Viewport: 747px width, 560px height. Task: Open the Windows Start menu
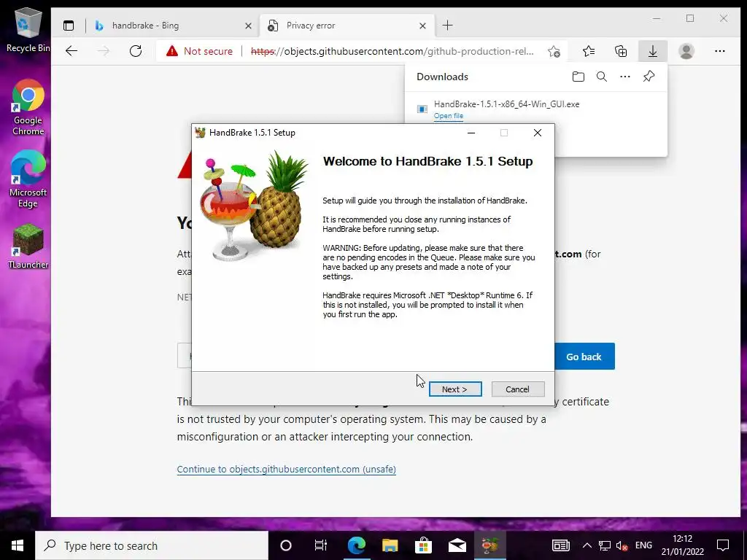point(18,545)
